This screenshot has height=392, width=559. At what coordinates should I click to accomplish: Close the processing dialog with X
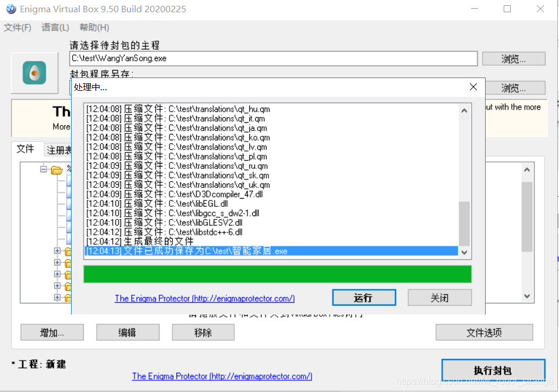point(473,87)
